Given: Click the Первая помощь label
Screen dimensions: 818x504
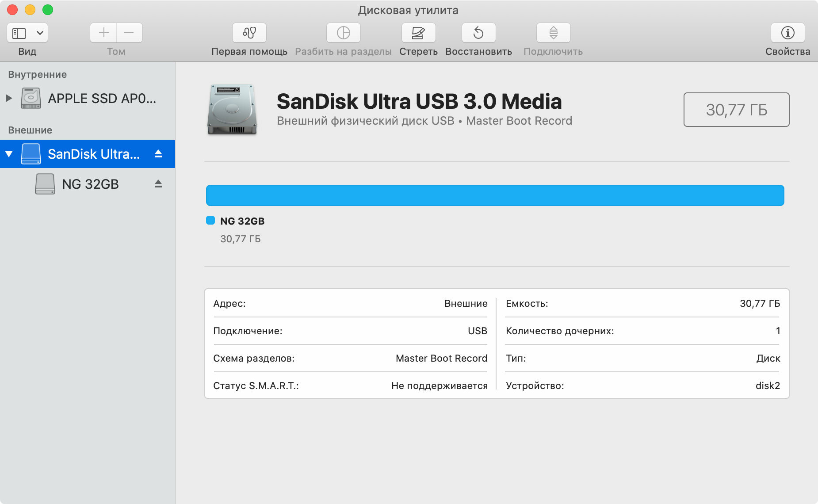Looking at the screenshot, I should [x=249, y=51].
